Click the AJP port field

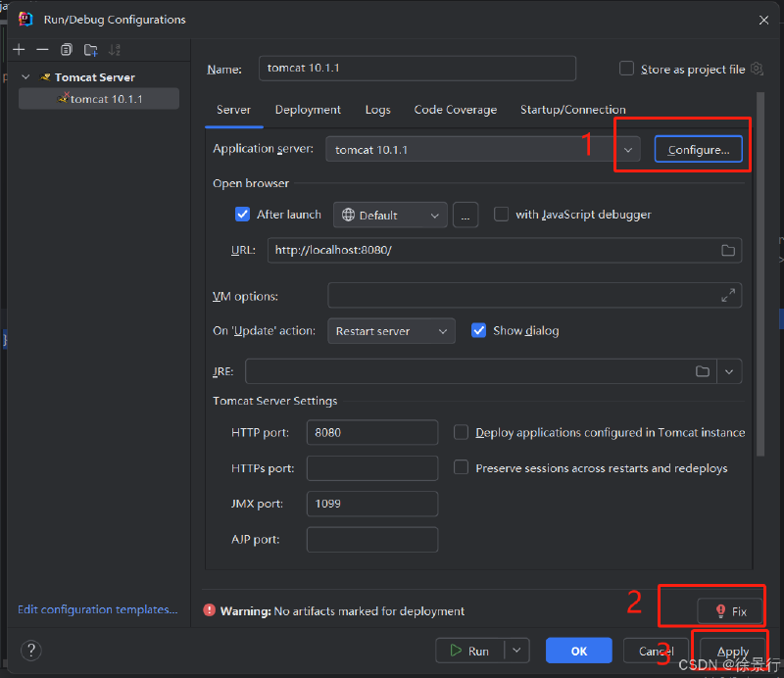(372, 539)
